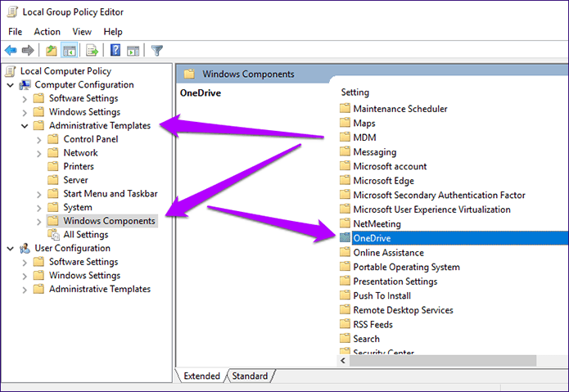Click the Search folder icon

point(345,338)
